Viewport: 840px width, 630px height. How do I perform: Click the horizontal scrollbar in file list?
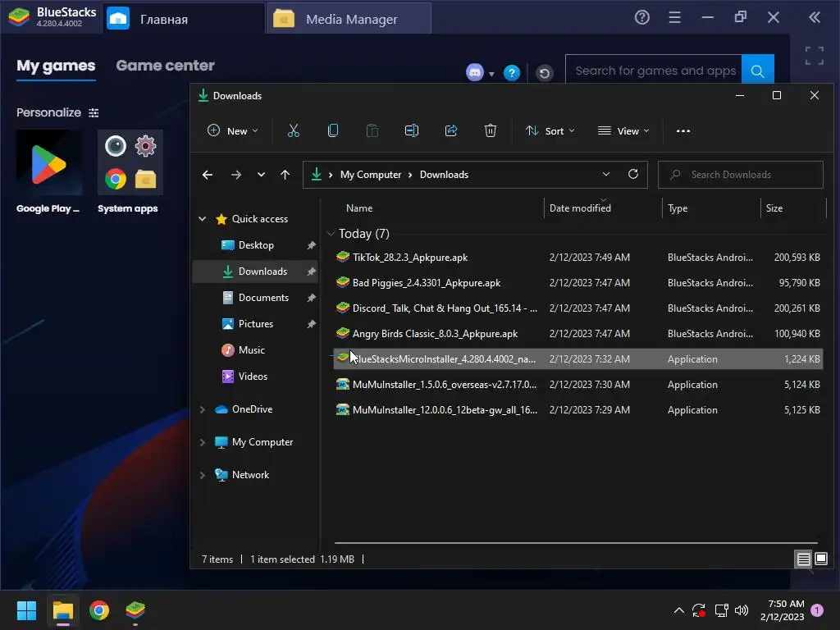point(576,543)
